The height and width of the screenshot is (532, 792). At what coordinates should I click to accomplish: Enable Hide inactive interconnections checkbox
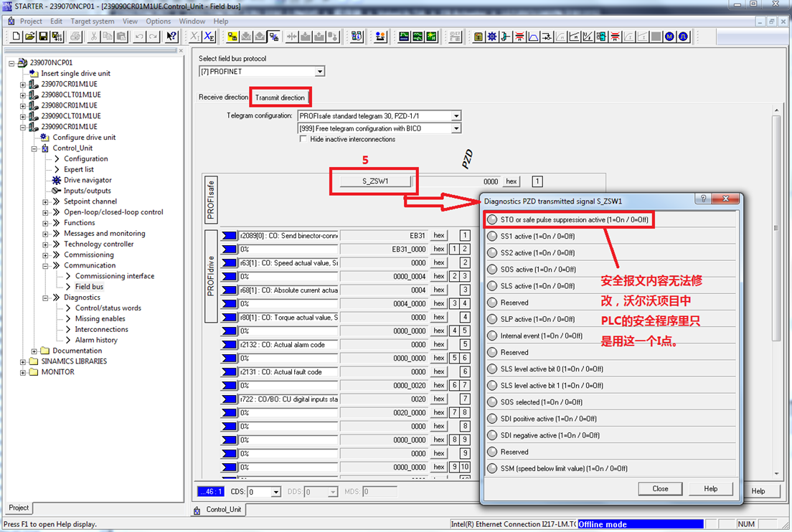pos(303,139)
